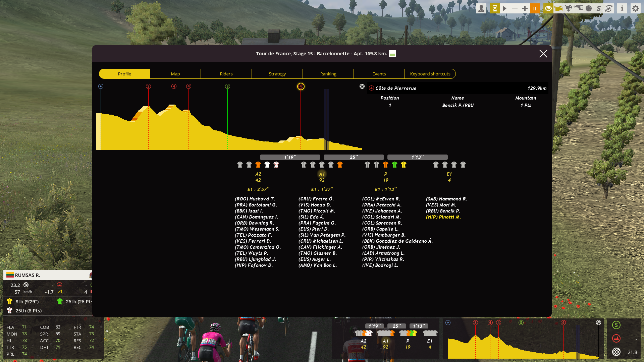Select the helicopter camera view
Screen dimensions: 644x362
(x=579, y=8)
